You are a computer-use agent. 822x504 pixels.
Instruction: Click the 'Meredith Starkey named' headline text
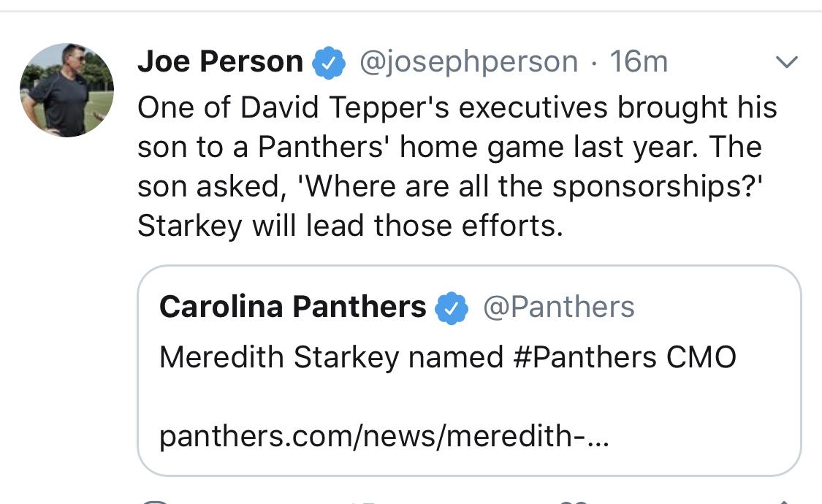(x=331, y=358)
